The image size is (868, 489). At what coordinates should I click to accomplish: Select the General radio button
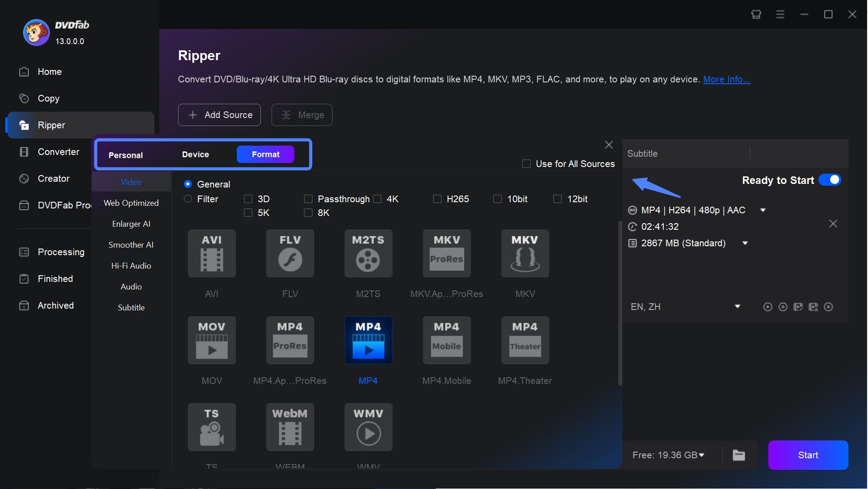pyautogui.click(x=188, y=183)
